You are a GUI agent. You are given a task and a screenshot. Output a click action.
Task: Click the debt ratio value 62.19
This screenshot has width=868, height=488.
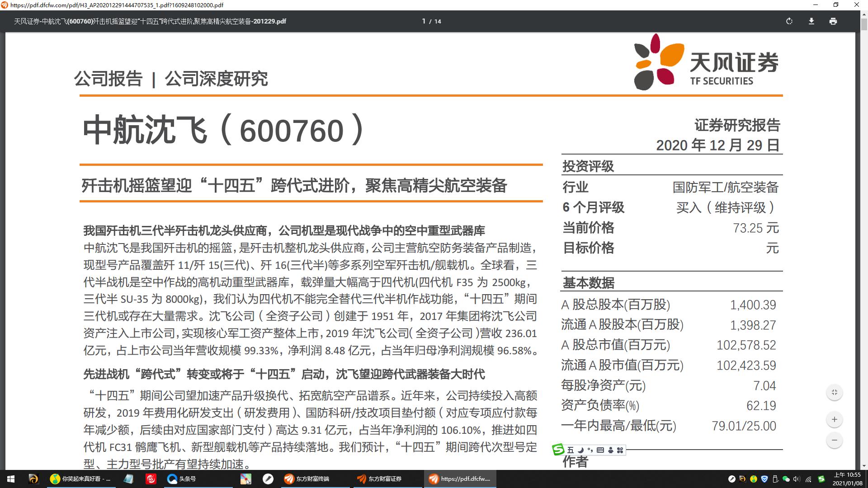pyautogui.click(x=761, y=406)
